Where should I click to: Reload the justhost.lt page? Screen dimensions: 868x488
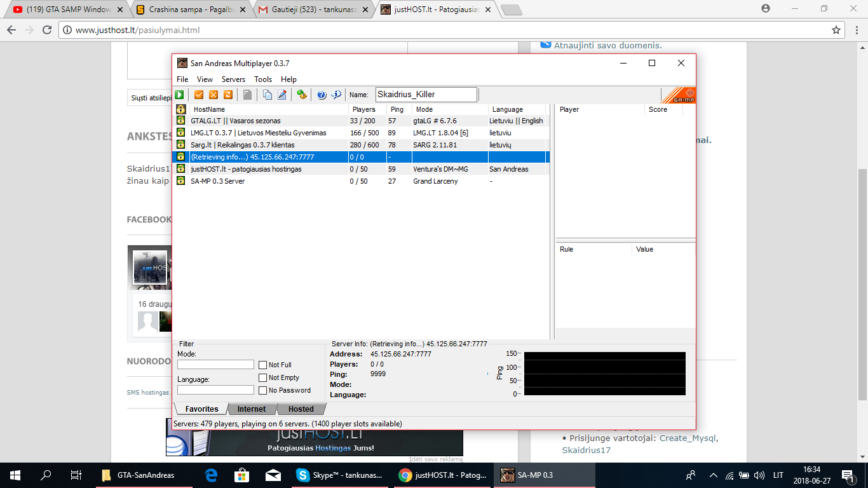(x=47, y=30)
